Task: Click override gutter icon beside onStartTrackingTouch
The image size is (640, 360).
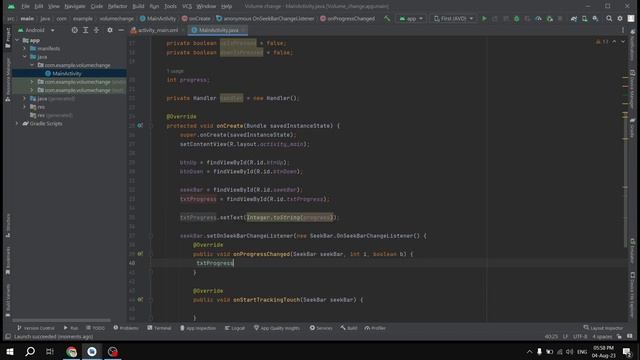Action: click(140, 300)
